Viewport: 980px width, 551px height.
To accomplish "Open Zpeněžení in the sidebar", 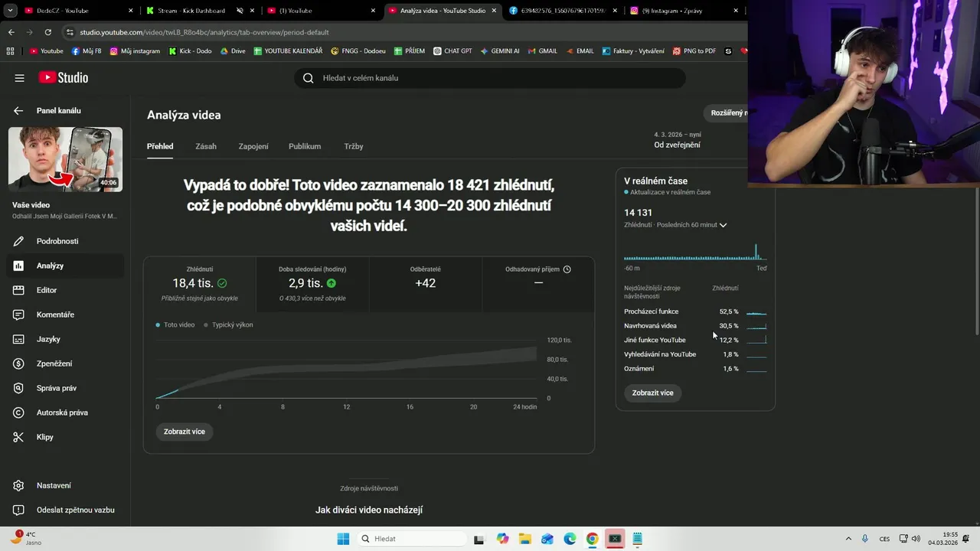I will click(x=65, y=364).
